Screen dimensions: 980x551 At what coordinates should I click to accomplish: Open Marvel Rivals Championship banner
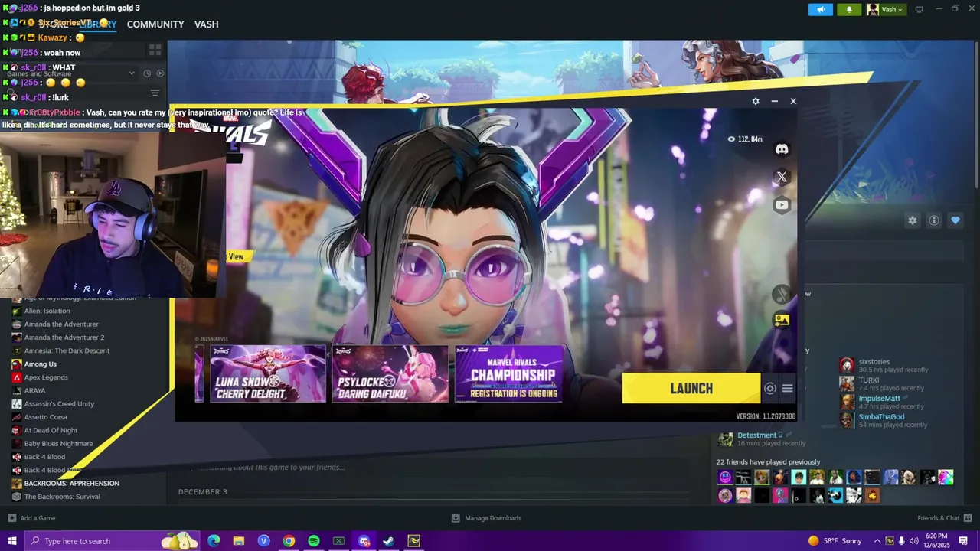[x=510, y=373]
